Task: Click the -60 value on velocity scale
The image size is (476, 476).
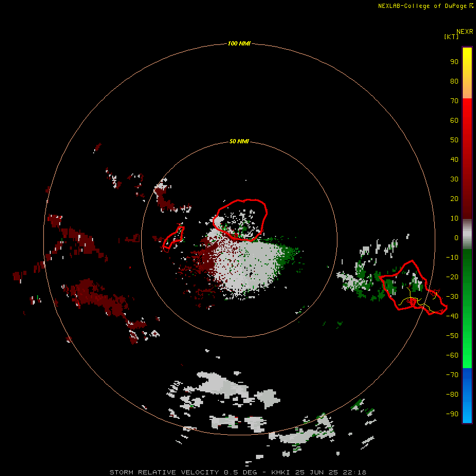Action: point(452,355)
